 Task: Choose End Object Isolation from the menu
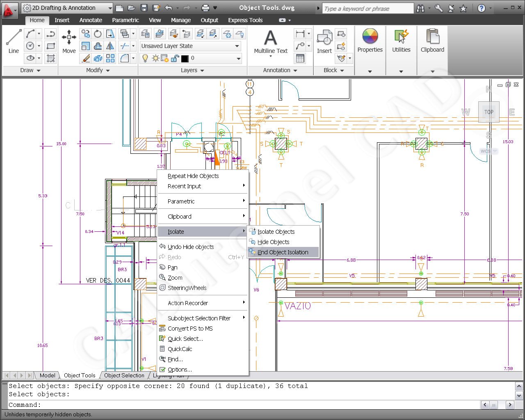click(282, 252)
